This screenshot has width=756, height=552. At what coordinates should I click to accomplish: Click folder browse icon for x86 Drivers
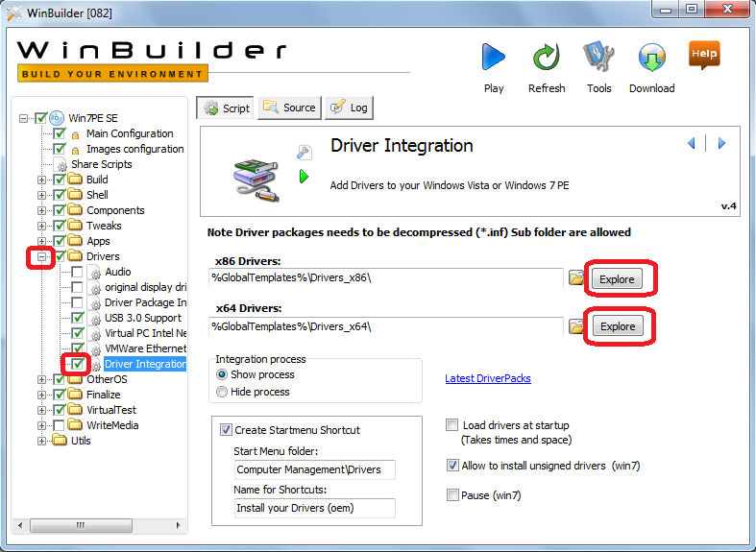coord(575,277)
